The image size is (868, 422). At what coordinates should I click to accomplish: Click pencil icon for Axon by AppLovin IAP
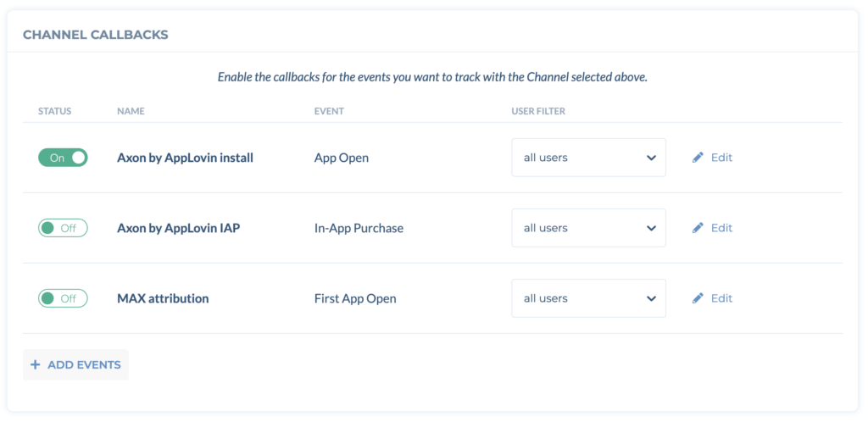[698, 228]
